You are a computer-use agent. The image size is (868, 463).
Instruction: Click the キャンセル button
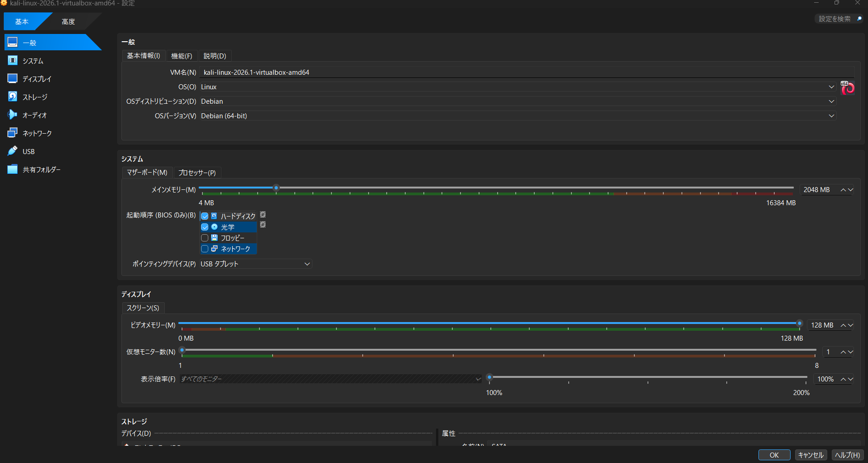pyautogui.click(x=811, y=455)
